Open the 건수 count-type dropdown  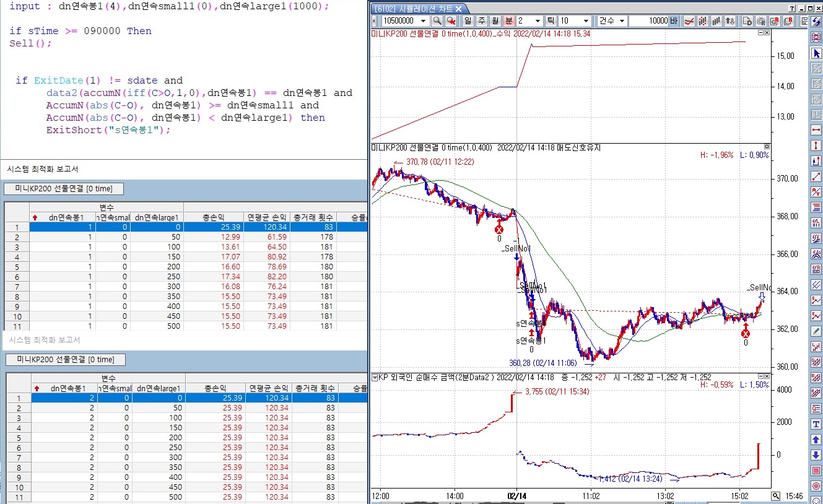621,21
